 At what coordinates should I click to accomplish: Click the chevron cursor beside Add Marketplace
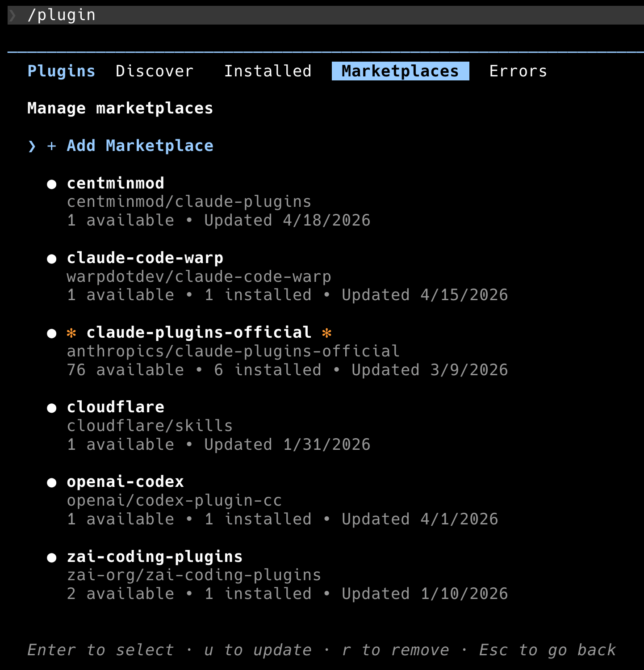coord(32,146)
